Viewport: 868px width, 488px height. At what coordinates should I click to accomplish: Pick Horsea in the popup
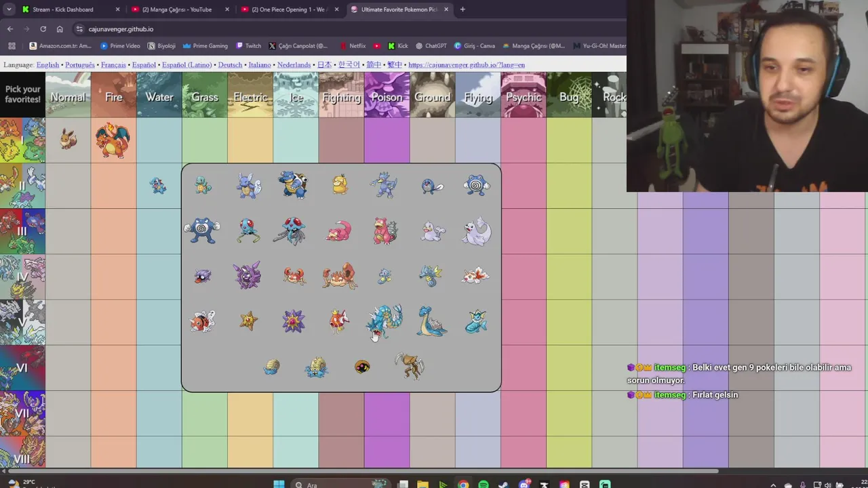[x=384, y=276]
